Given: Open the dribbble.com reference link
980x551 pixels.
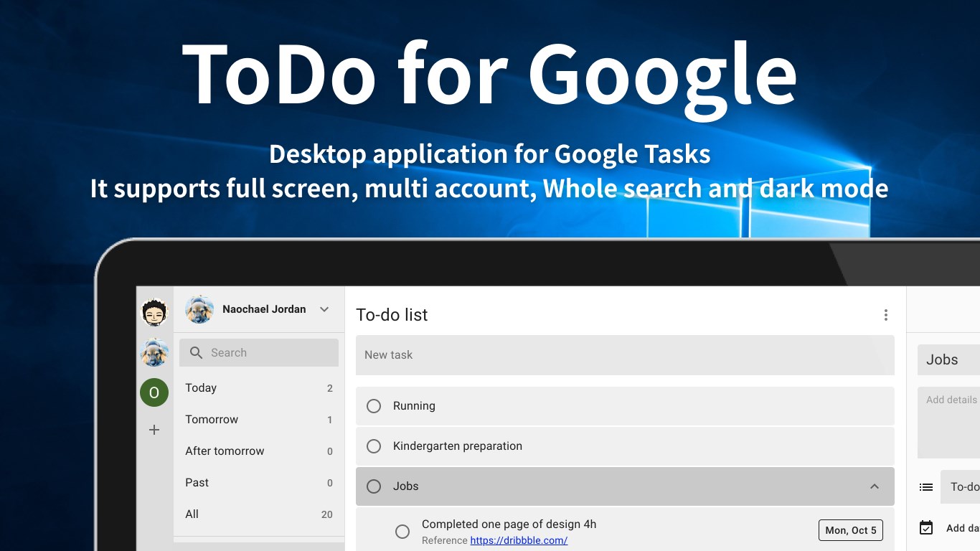Looking at the screenshot, I should coord(519,540).
